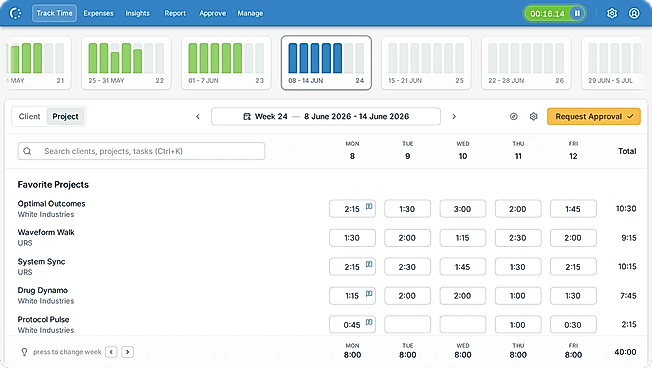The height and width of the screenshot is (368, 652).
Task: Click empty Protocol Pulse Wednesday cell
Action: tap(462, 324)
